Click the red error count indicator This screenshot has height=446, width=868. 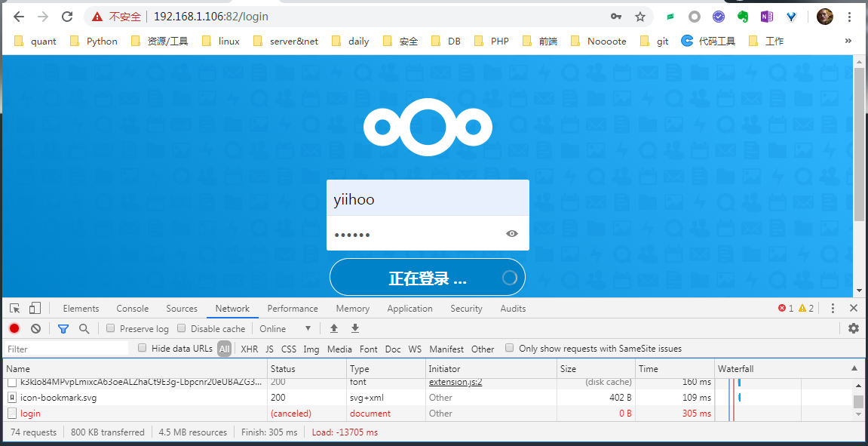(x=786, y=309)
